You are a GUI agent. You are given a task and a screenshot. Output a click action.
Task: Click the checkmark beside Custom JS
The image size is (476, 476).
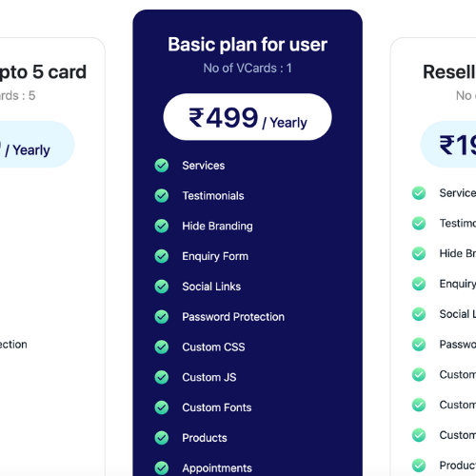tap(162, 377)
